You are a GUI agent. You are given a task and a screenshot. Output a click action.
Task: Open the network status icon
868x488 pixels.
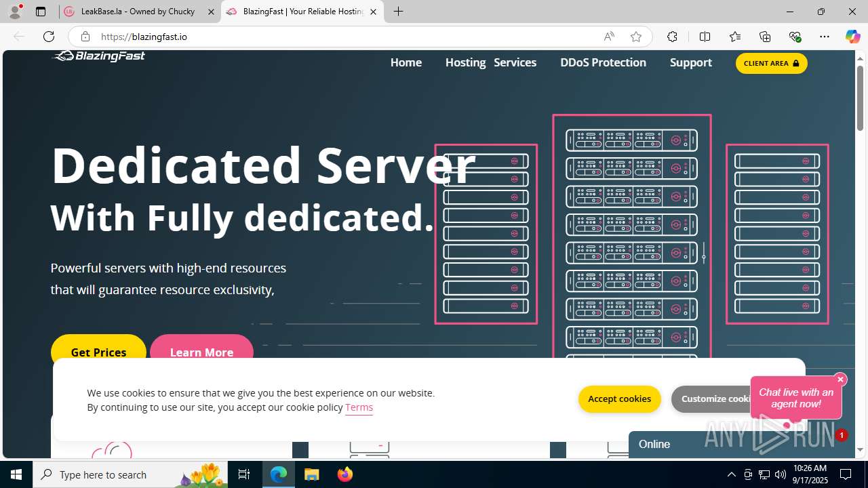point(764,474)
